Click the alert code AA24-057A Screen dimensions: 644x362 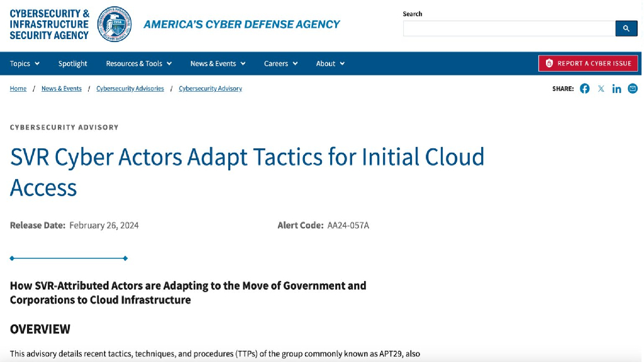pos(348,226)
